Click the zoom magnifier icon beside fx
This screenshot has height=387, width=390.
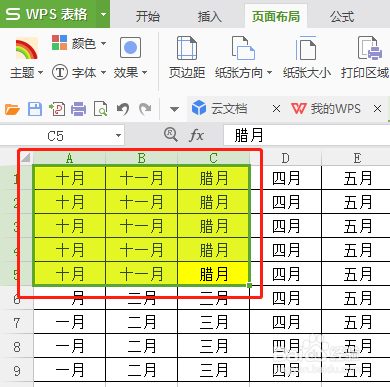click(171, 135)
